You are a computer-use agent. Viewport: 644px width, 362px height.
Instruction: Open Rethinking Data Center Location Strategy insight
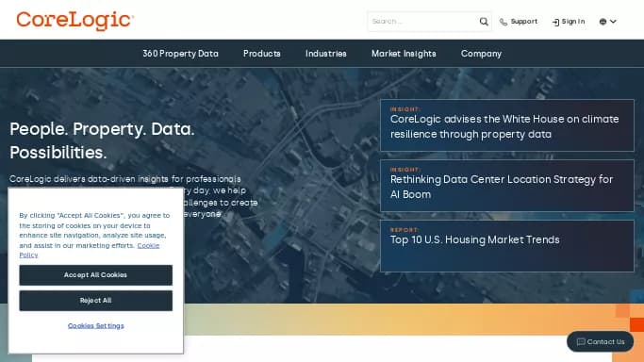tap(507, 186)
